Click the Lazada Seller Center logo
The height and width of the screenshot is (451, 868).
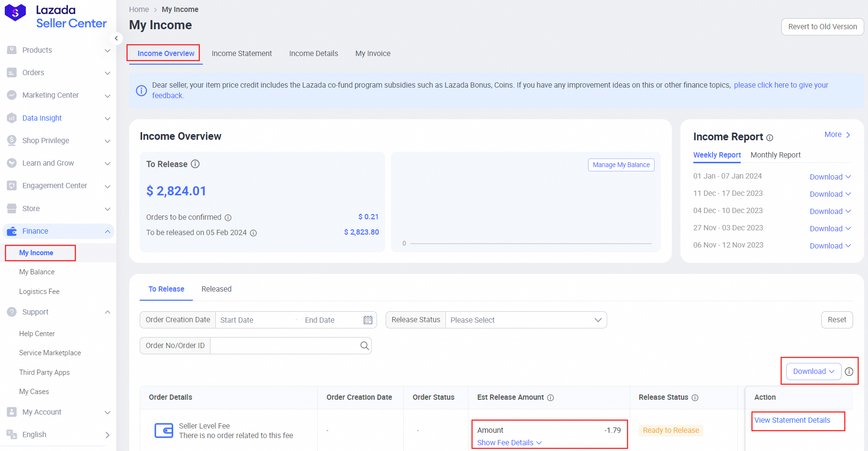(x=56, y=17)
